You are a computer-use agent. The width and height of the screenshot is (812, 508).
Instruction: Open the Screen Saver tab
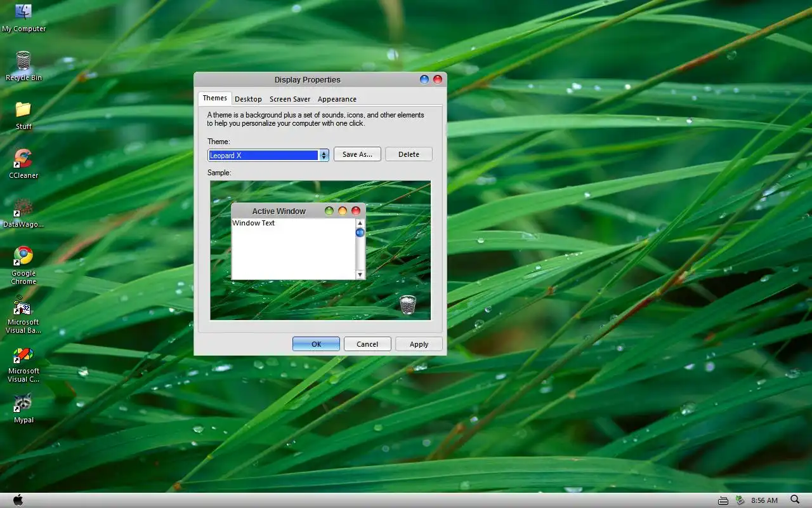[290, 99]
